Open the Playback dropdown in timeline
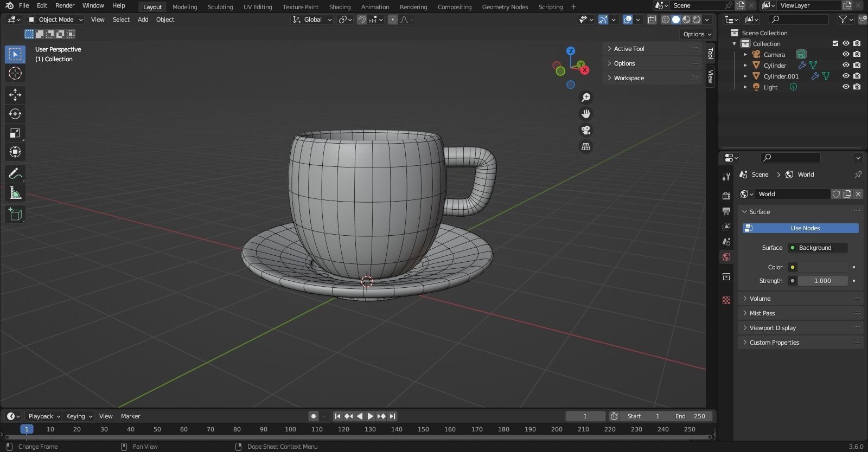Viewport: 868px width, 452px height. pyautogui.click(x=44, y=416)
